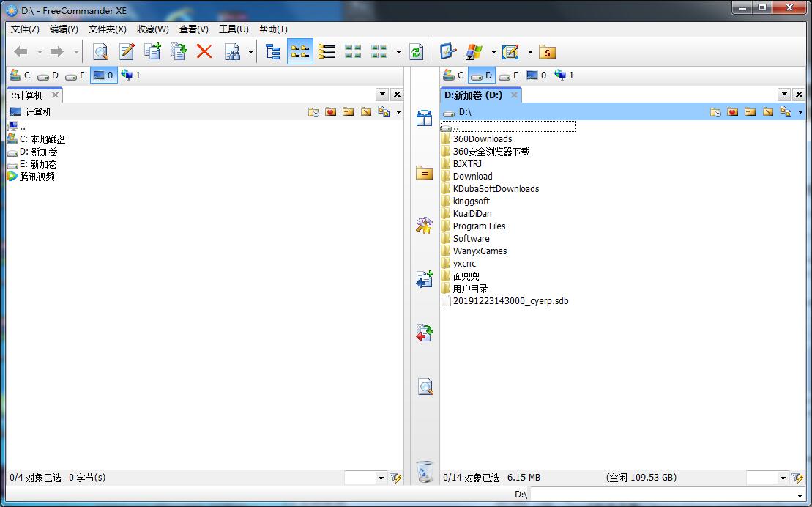Select file 20191223143000_cyerp.sdb
This screenshot has height=507, width=812.
(505, 300)
